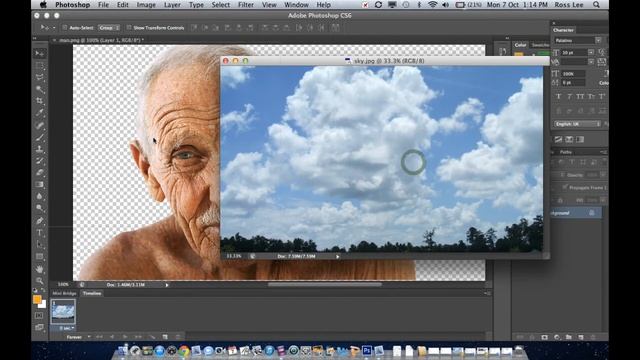The width and height of the screenshot is (640, 360).
Task: Open the Filter menu
Action: click(246, 5)
